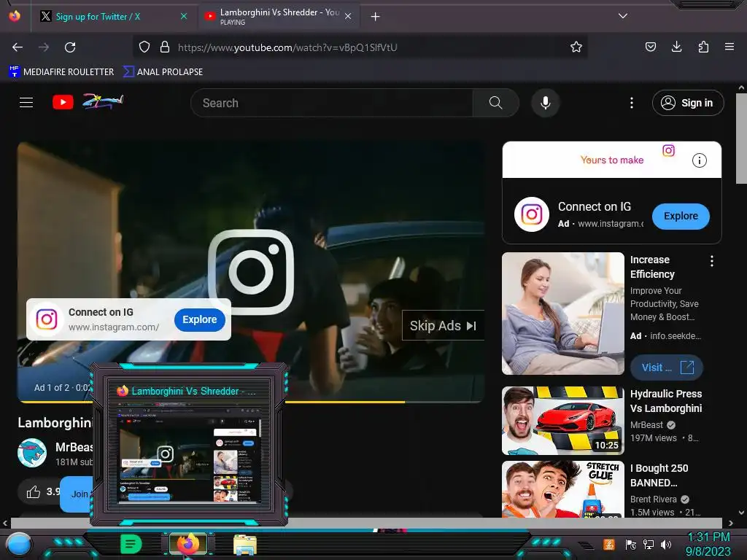Join the MrBeast channel
Image resolution: width=747 pixels, height=560 pixels.
[x=76, y=494]
